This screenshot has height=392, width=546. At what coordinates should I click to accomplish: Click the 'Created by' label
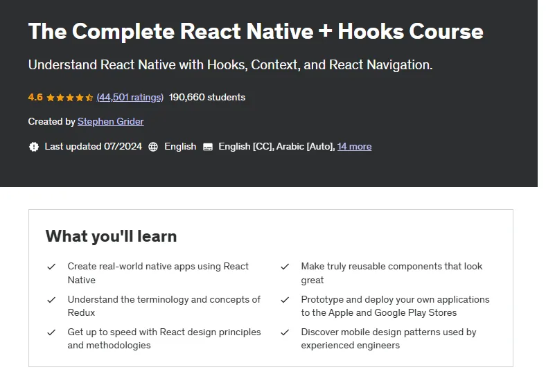[x=51, y=121]
